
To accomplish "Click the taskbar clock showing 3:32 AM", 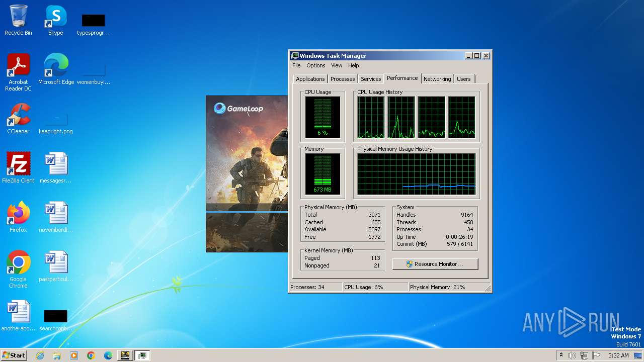I will coord(618,355).
